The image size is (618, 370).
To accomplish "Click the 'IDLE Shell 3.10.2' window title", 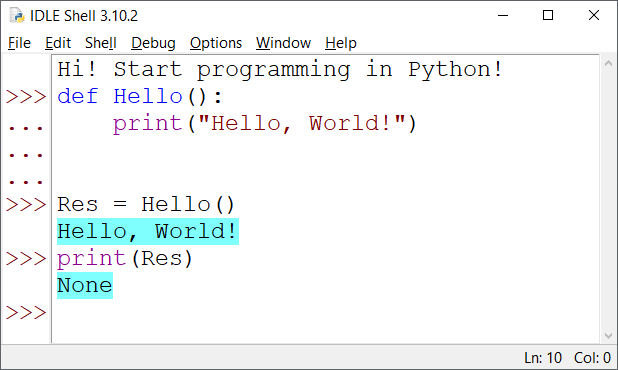I will (84, 16).
